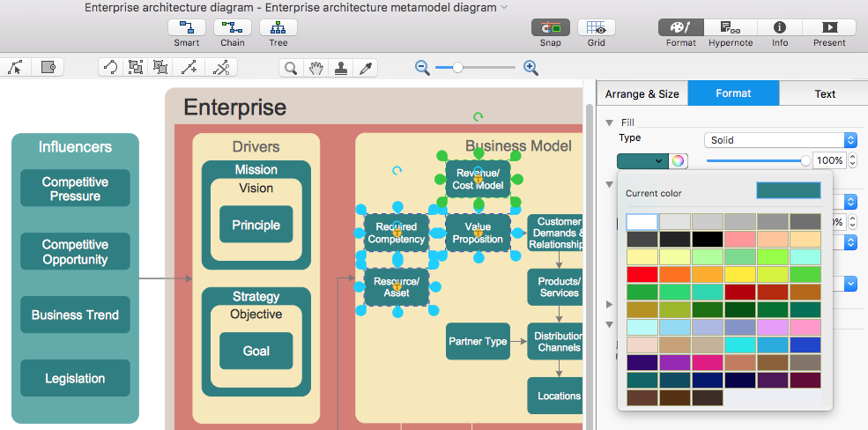The image size is (868, 430).
Task: Toggle the Format panel toolbar button
Action: click(680, 27)
